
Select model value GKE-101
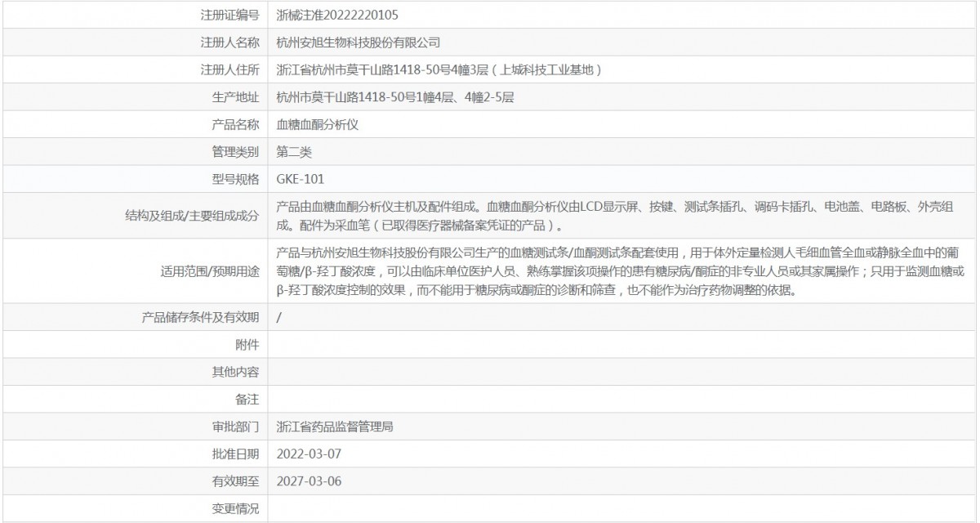[301, 179]
